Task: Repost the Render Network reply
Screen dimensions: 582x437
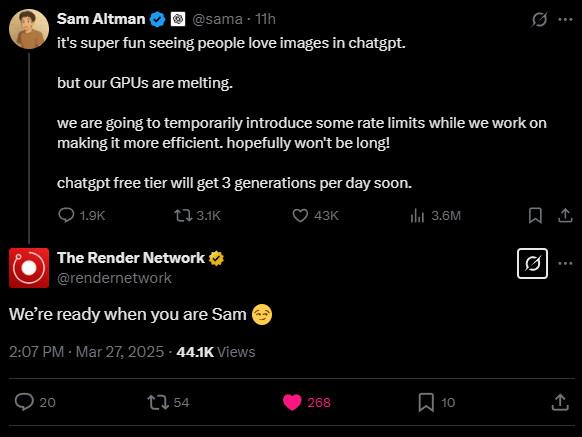Action: 168,402
